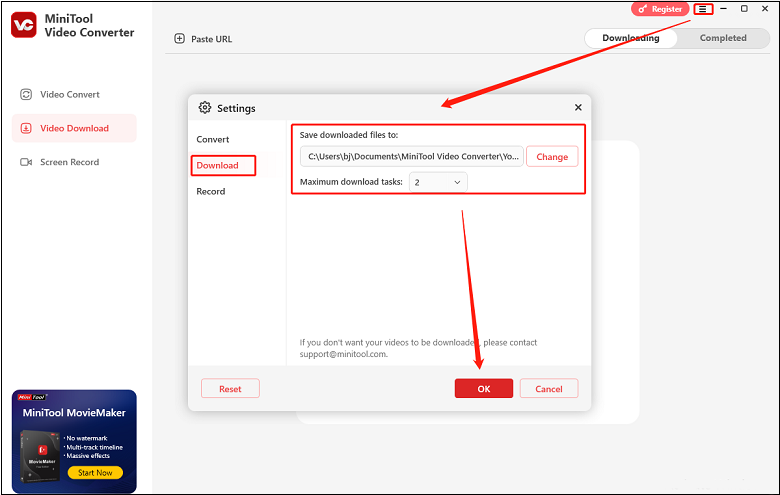The width and height of the screenshot is (780, 495).
Task: Close the Settings dialog
Action: pos(578,107)
